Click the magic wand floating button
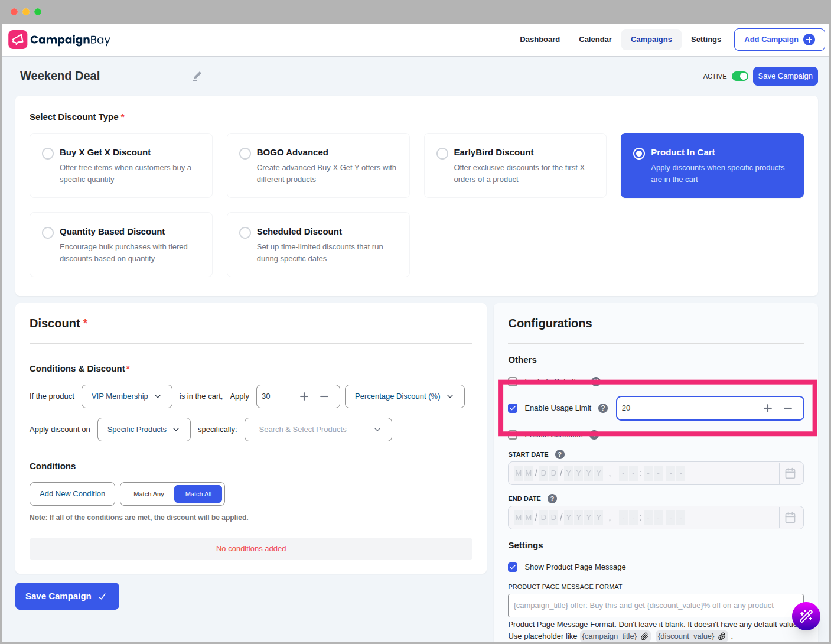 [x=806, y=616]
